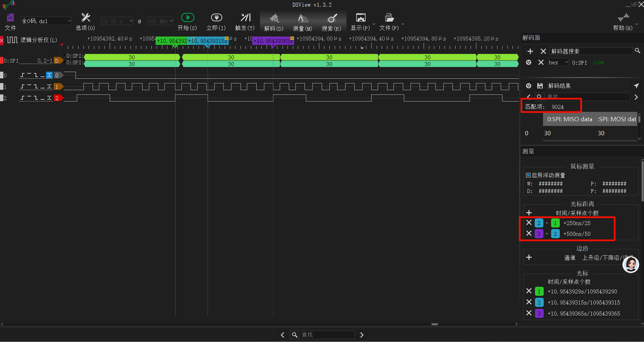644x342 pixels.
Task: Open the 搜索 (Search) tool
Action: point(331,21)
